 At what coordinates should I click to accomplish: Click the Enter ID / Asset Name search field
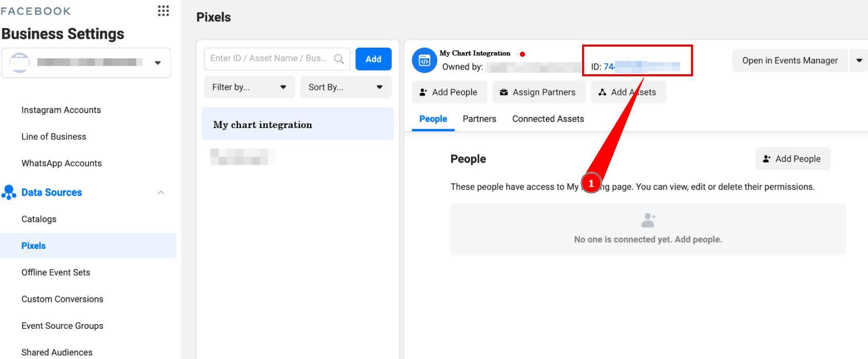coord(269,59)
